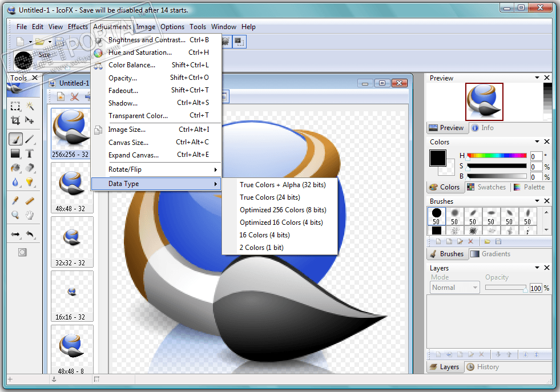The height and width of the screenshot is (392, 560).
Task: Switch to the History tab
Action: (483, 367)
